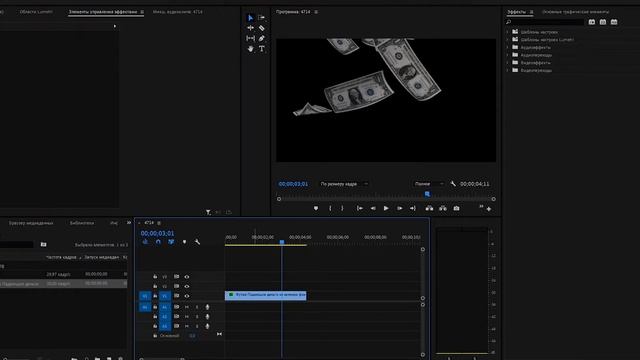Select the Razor tool

tap(262, 28)
